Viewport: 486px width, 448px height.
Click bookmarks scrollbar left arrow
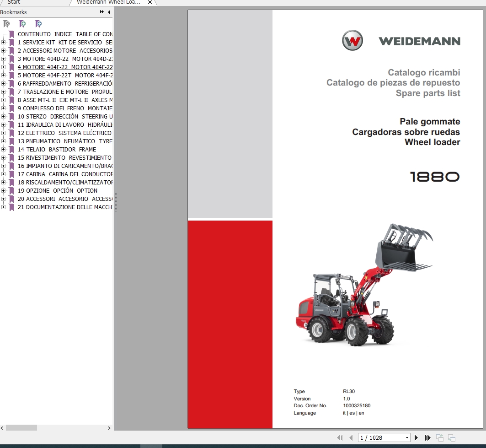pos(2,428)
